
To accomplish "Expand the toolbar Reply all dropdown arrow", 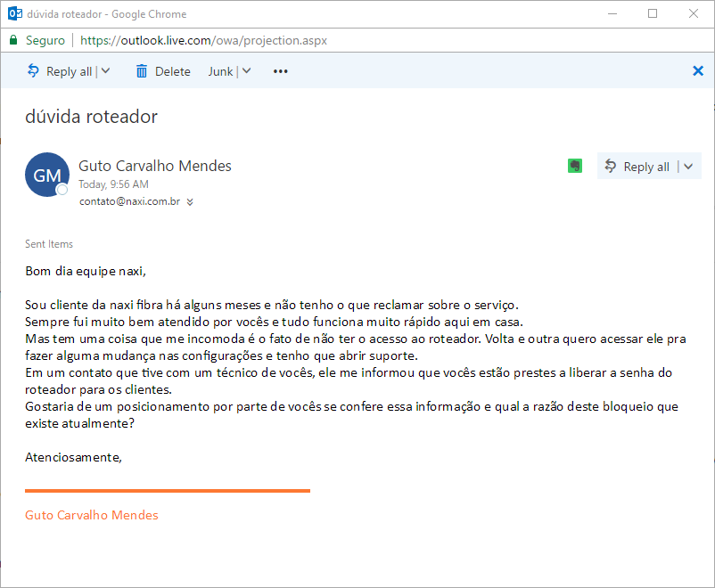I will click(105, 71).
